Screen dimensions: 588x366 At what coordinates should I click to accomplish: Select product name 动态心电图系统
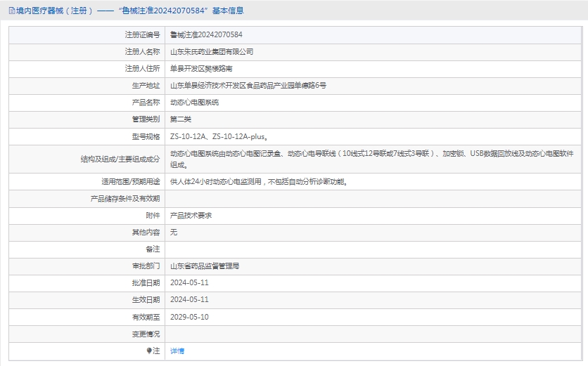(x=194, y=102)
